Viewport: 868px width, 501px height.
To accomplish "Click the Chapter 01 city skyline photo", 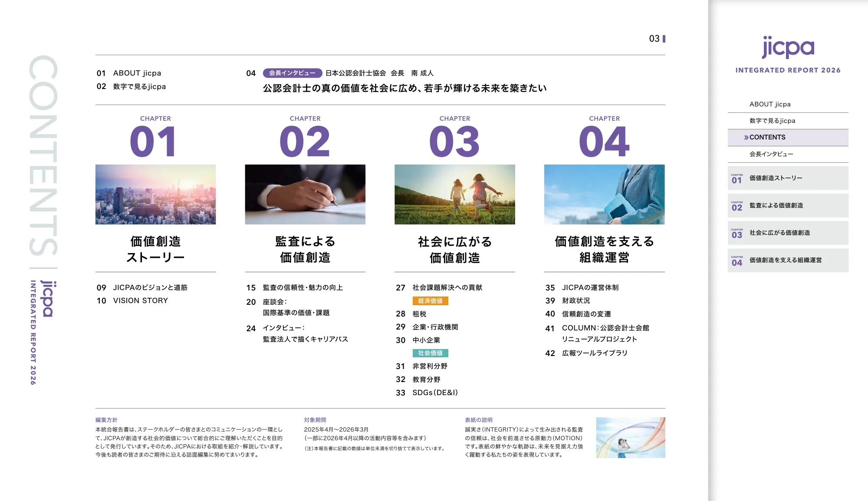I will click(x=155, y=194).
